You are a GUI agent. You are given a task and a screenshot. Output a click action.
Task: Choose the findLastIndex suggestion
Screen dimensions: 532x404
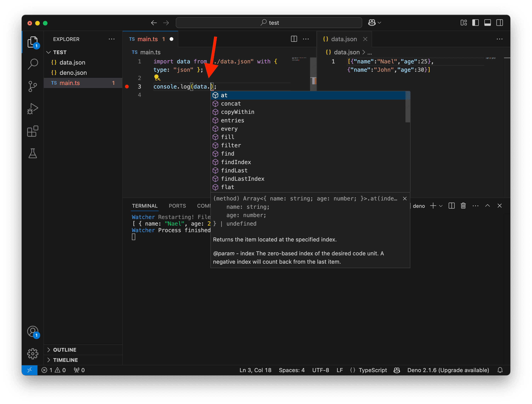pos(308,179)
